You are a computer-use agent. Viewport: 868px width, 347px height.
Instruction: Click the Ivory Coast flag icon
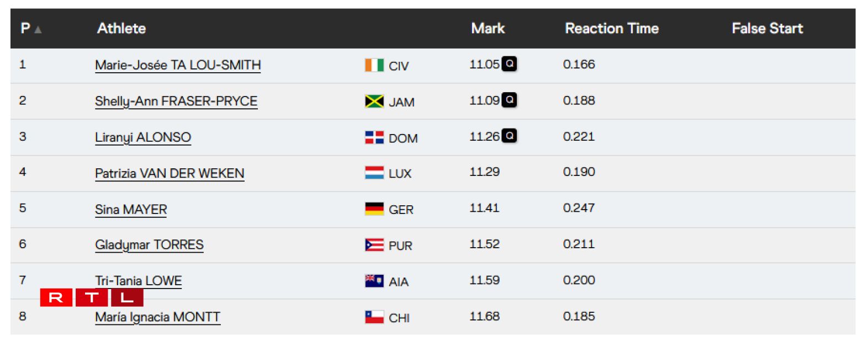pyautogui.click(x=374, y=66)
